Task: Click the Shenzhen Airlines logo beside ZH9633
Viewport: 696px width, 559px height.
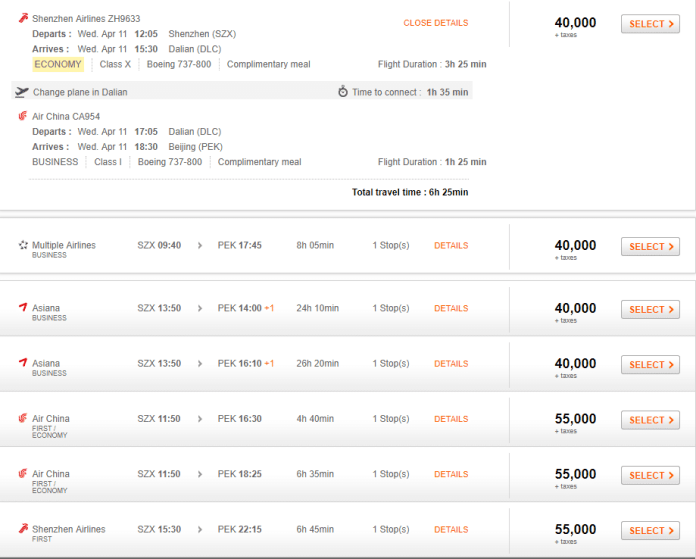Action: [x=23, y=18]
